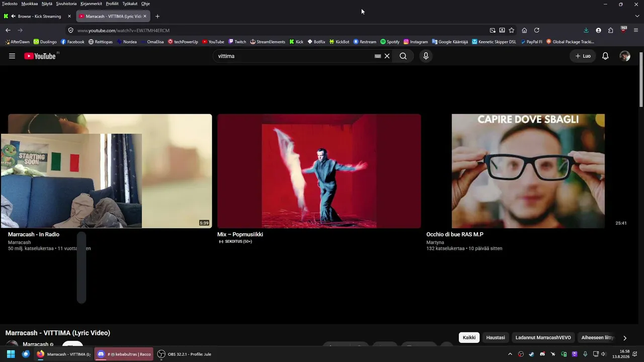Open the Kirjanmerkit menu
The width and height of the screenshot is (644, 362).
tap(91, 4)
